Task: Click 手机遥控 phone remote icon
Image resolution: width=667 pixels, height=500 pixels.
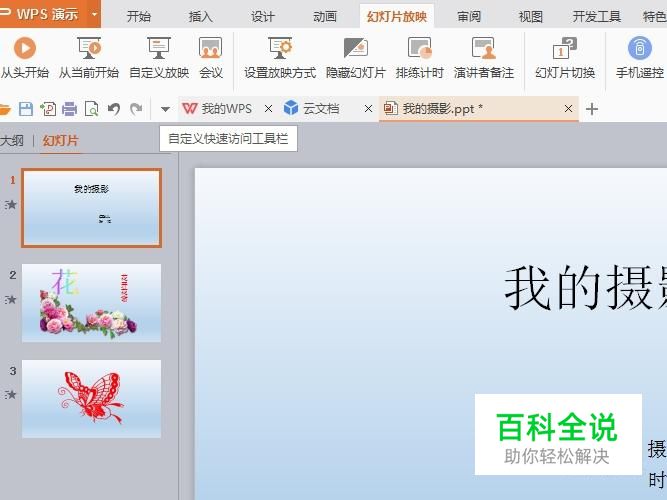Action: point(640,58)
